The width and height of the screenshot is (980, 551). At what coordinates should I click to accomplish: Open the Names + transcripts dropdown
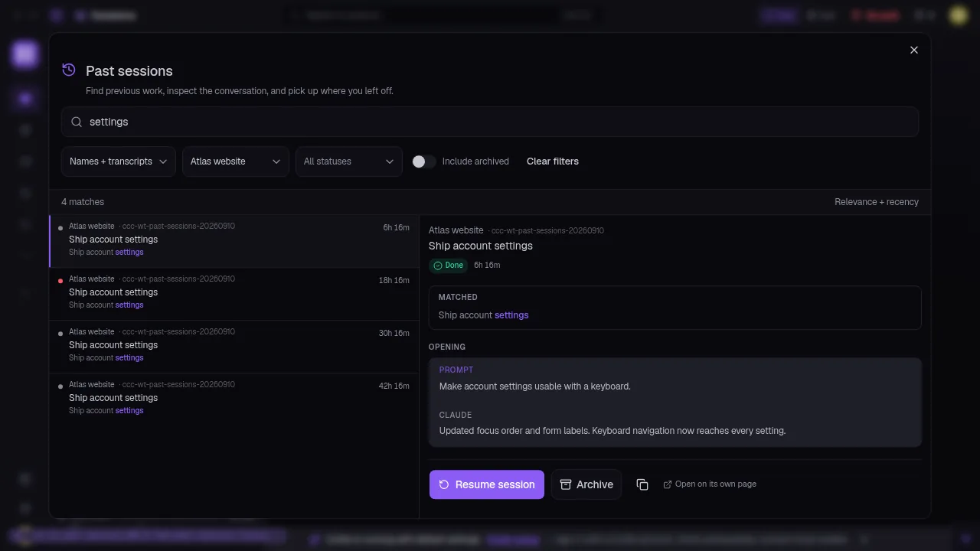tap(119, 161)
